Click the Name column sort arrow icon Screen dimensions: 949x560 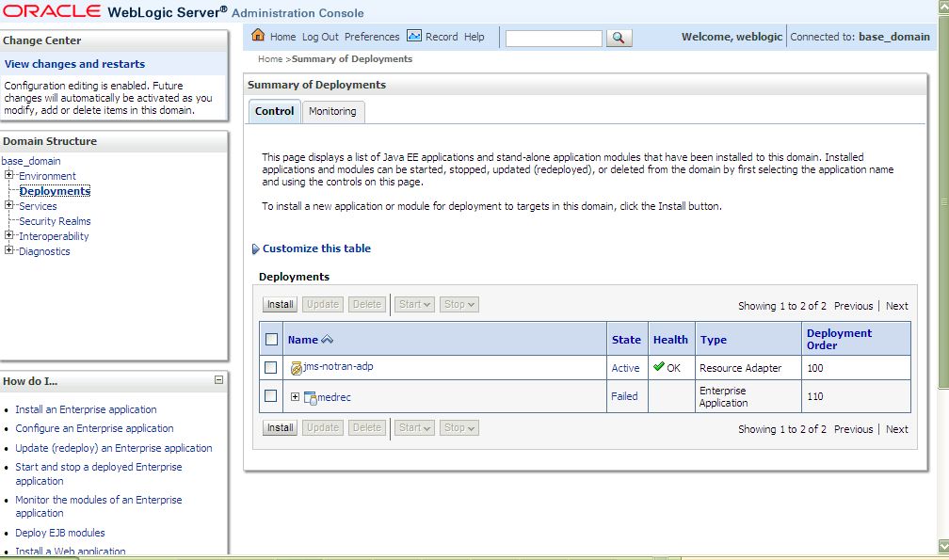click(x=328, y=339)
